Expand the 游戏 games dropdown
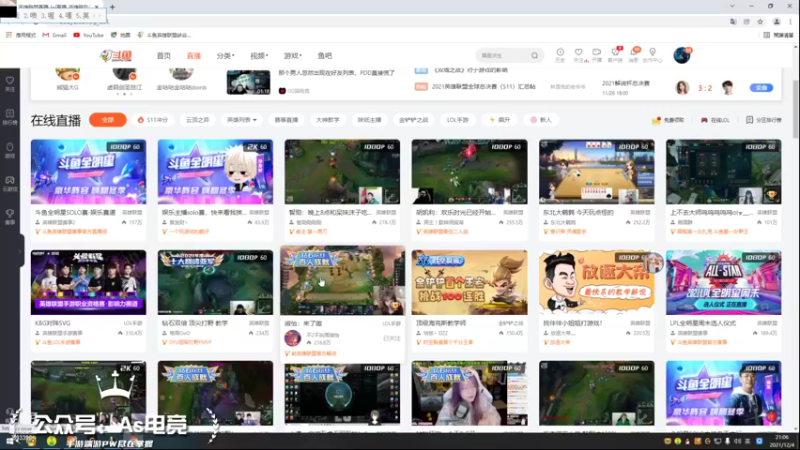800x450 pixels. click(292, 56)
